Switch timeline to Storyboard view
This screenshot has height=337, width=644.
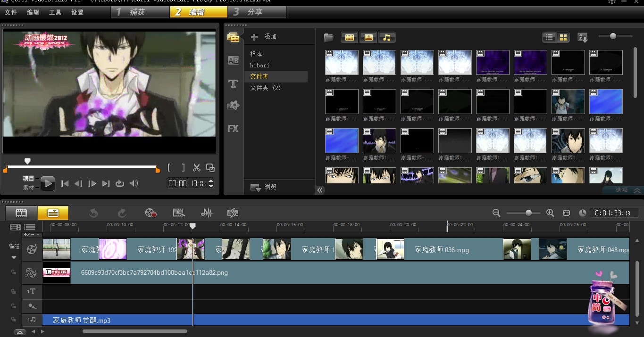pos(21,213)
